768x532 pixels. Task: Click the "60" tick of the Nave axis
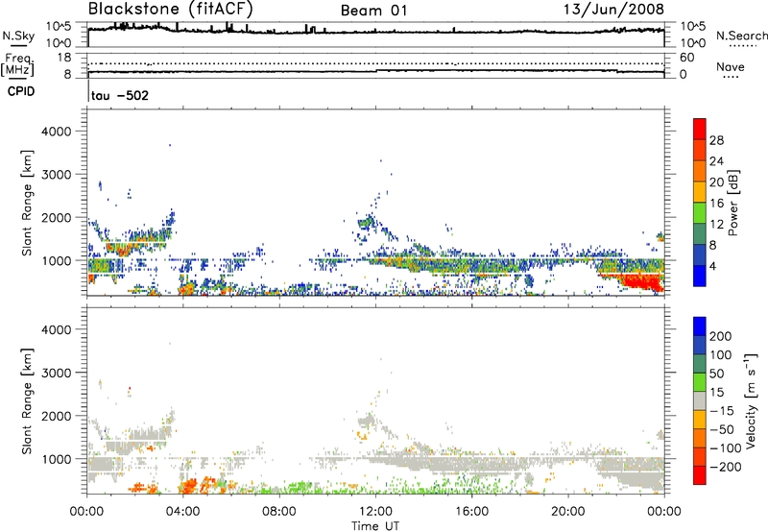tap(686, 58)
